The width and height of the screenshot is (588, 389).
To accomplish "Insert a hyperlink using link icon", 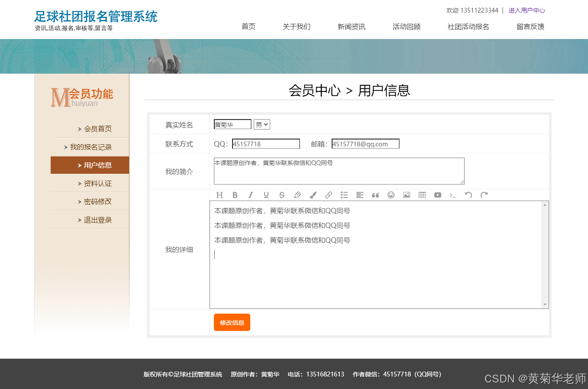I will point(329,195).
